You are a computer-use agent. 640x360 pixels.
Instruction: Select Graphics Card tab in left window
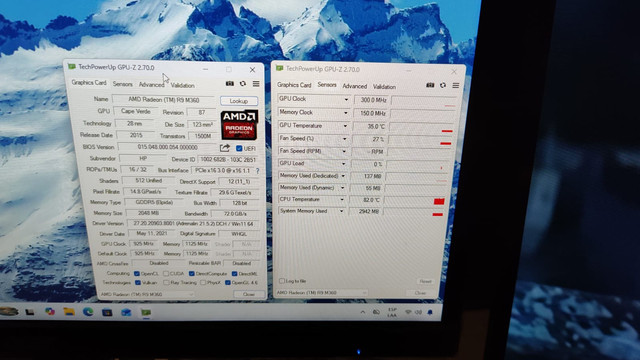tap(89, 82)
